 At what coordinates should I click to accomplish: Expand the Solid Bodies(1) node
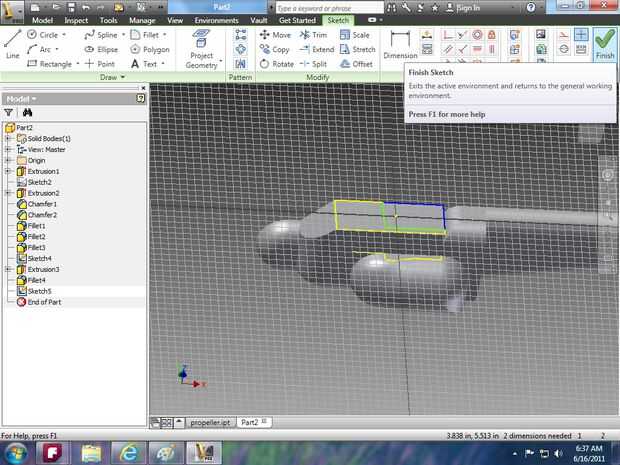point(8,138)
